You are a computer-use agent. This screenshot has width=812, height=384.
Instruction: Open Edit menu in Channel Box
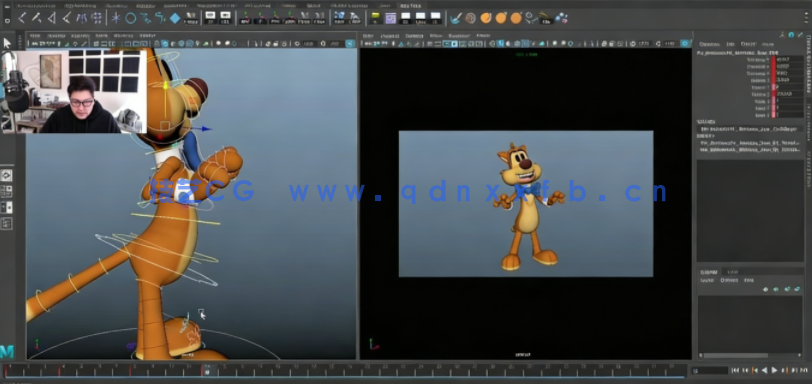(x=730, y=44)
